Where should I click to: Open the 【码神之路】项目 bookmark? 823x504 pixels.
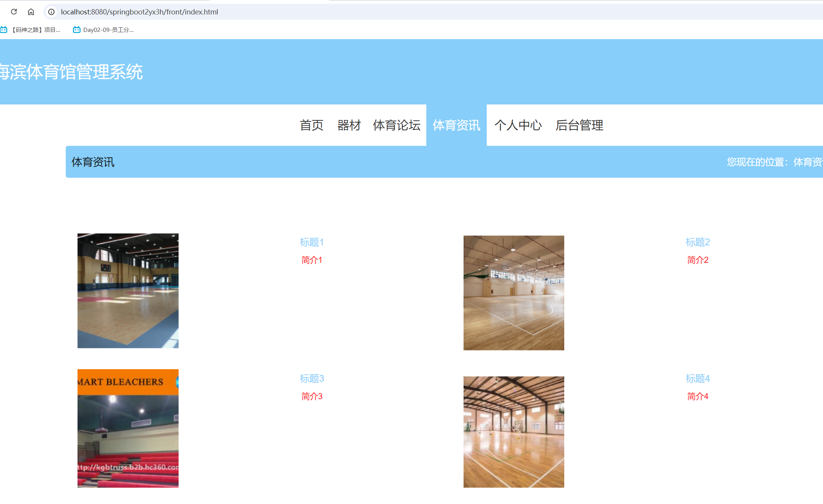point(32,29)
